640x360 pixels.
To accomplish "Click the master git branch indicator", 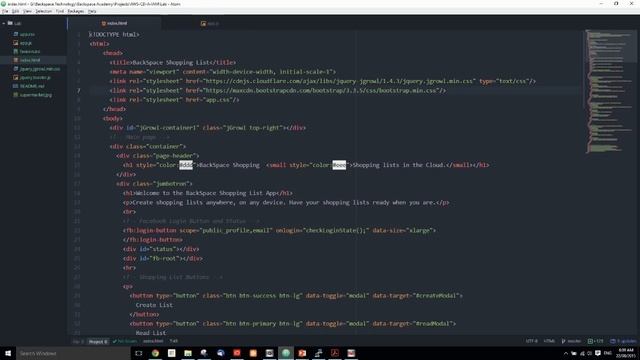I will (571, 341).
